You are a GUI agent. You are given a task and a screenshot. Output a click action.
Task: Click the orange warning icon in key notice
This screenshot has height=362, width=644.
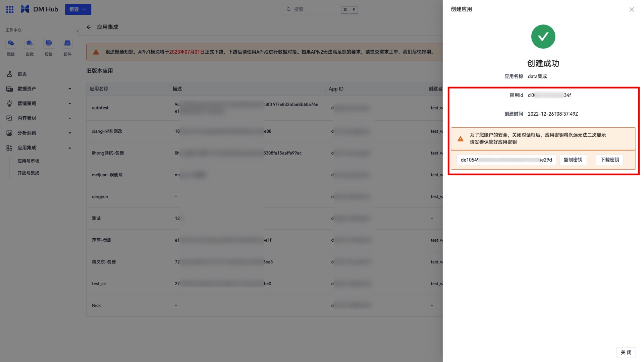[x=461, y=139]
